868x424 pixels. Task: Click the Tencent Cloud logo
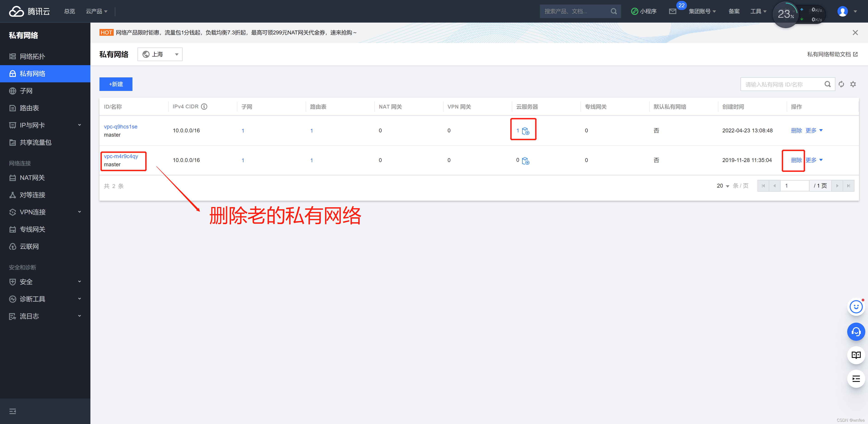point(29,11)
